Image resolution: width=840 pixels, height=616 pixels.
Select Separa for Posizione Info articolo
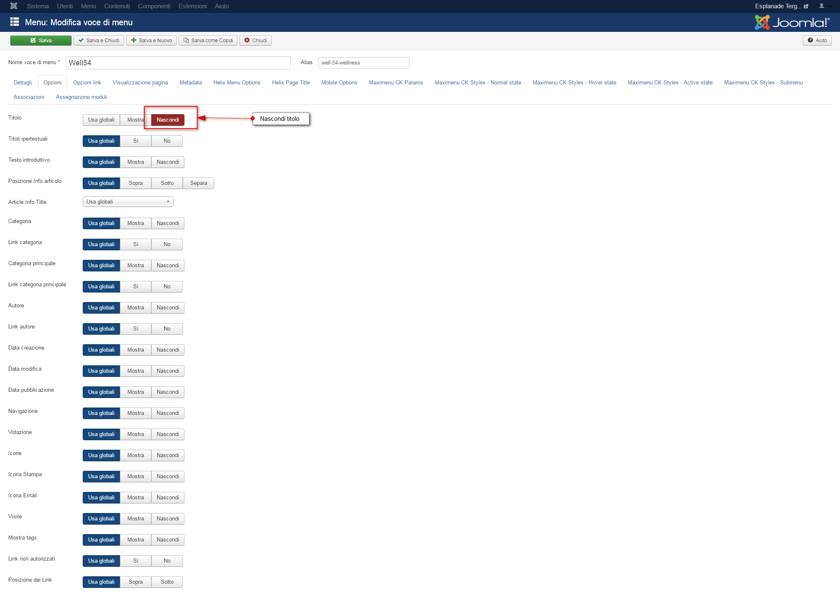(x=199, y=183)
